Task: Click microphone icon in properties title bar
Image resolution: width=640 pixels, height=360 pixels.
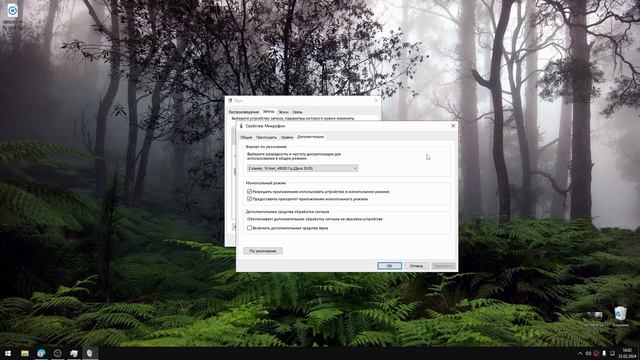Action: pos(241,126)
